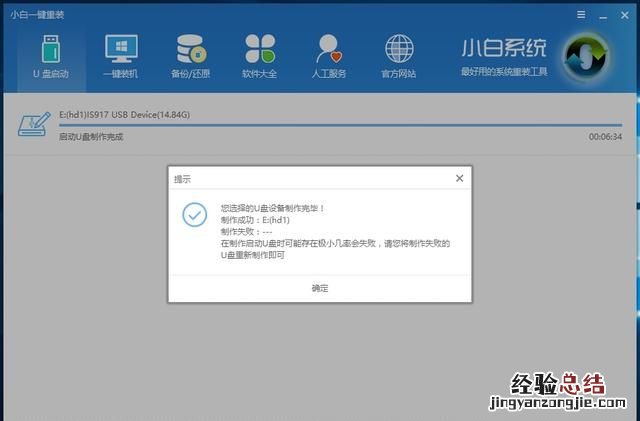Click the 制作失败：--- line
This screenshot has height=421, width=640.
[246, 232]
